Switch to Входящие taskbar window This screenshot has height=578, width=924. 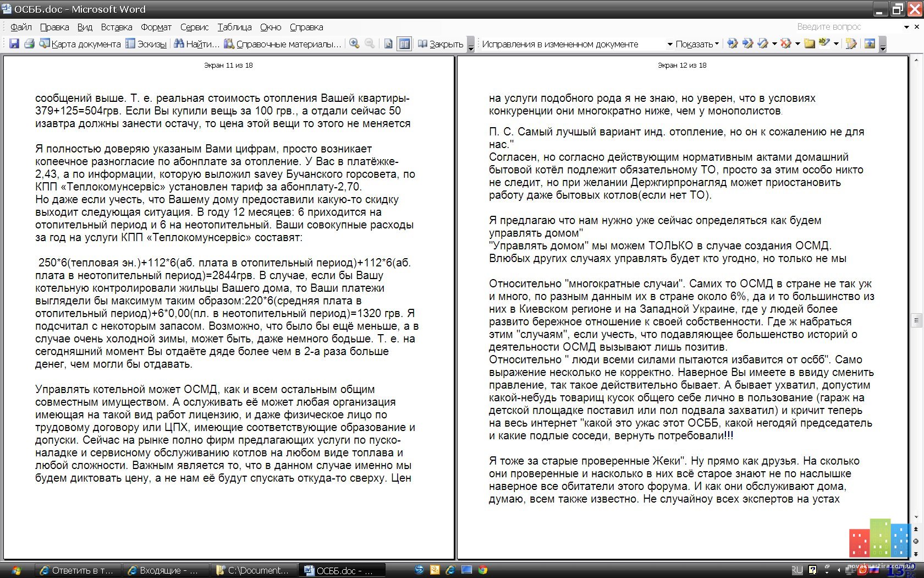[x=166, y=570]
